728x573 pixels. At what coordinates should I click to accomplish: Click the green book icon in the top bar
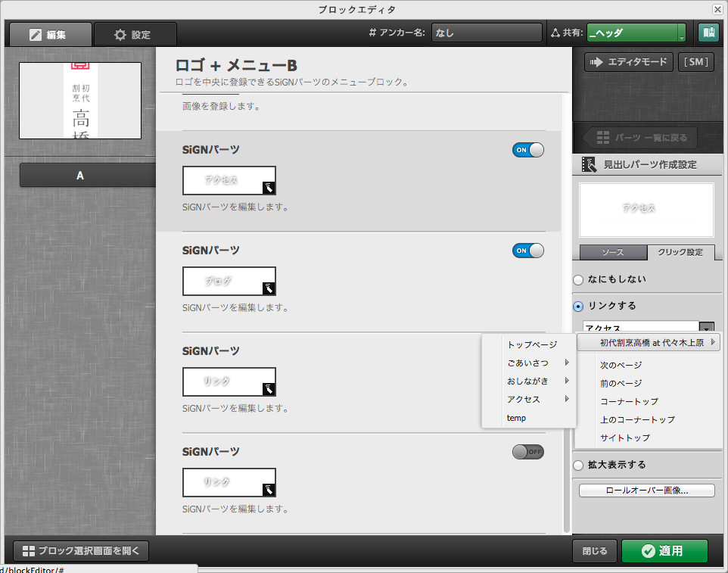tap(710, 33)
